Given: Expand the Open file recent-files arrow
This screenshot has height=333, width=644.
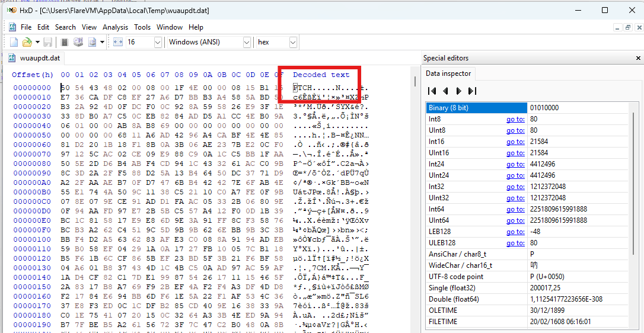Looking at the screenshot, I should (x=37, y=42).
